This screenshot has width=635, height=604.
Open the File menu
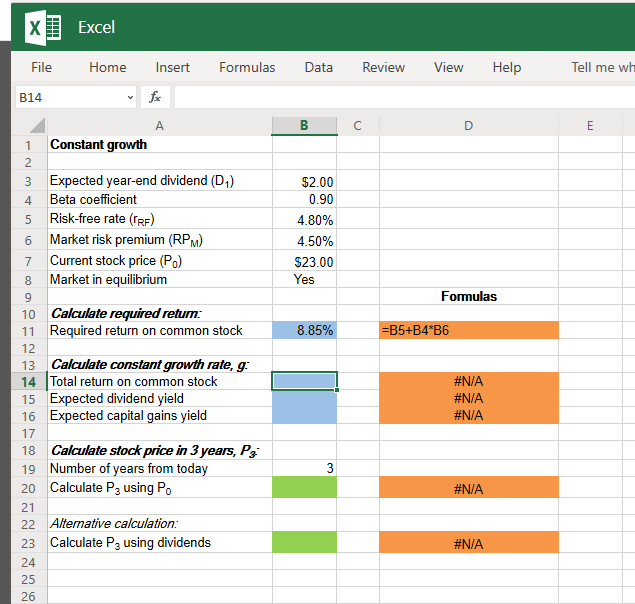click(41, 67)
